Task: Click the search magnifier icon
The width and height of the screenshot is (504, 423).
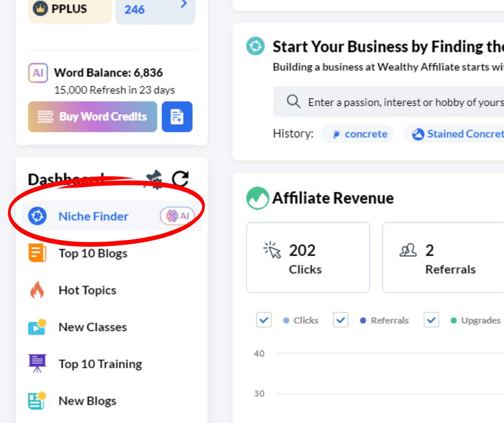Action: click(x=293, y=102)
